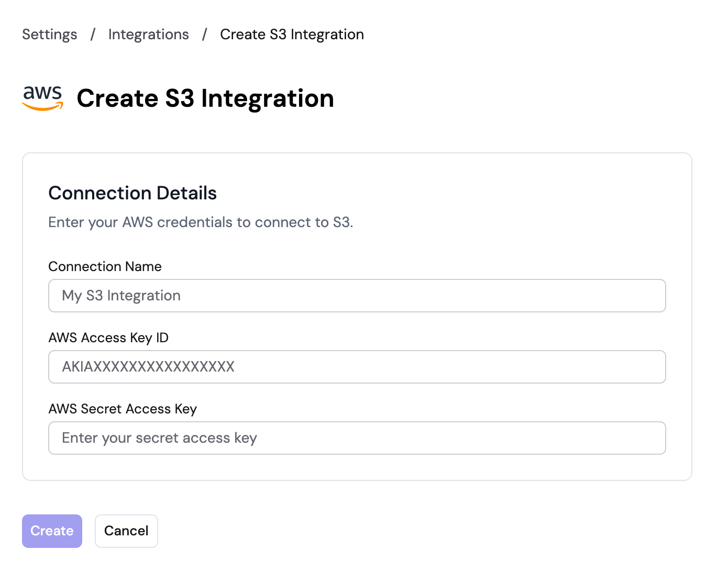This screenshot has height=584, width=728.
Task: Click the AWS logo icon
Action: point(42,97)
